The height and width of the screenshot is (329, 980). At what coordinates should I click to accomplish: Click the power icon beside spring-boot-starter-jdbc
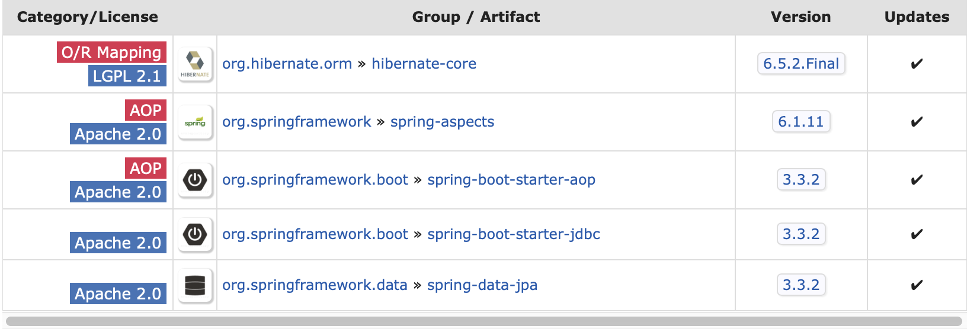[x=195, y=234]
